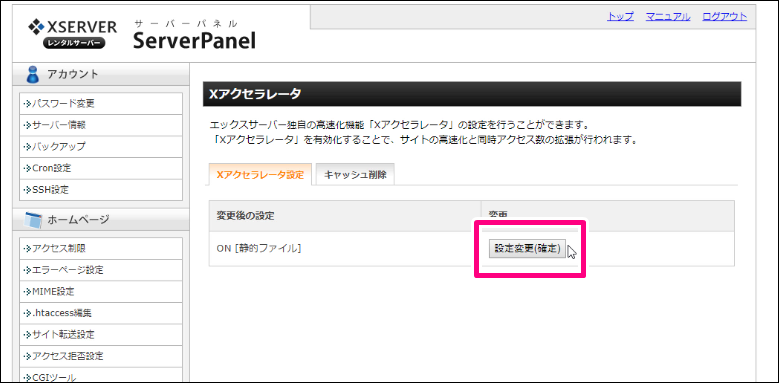Viewport: 779px width, 383px height.
Task: Select サイト転送設定 in the sidebar
Action: click(x=101, y=334)
